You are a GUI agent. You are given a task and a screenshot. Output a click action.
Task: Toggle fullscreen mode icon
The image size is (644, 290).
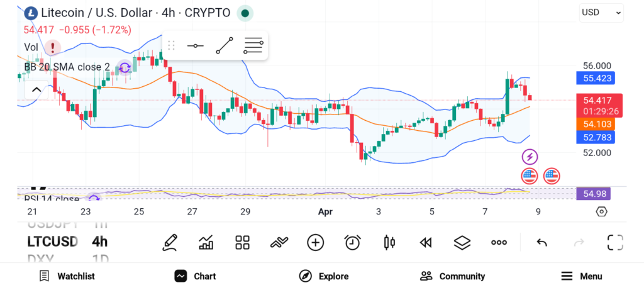(x=614, y=242)
